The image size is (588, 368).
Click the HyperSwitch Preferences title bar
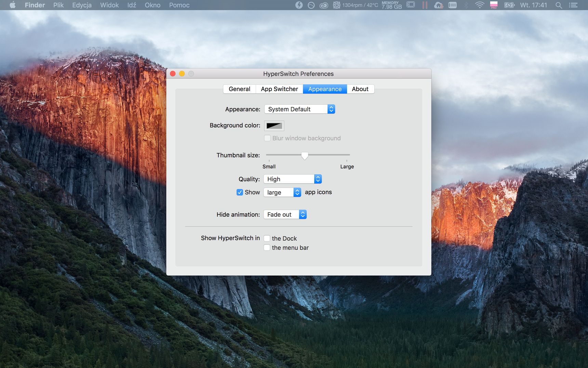point(298,74)
